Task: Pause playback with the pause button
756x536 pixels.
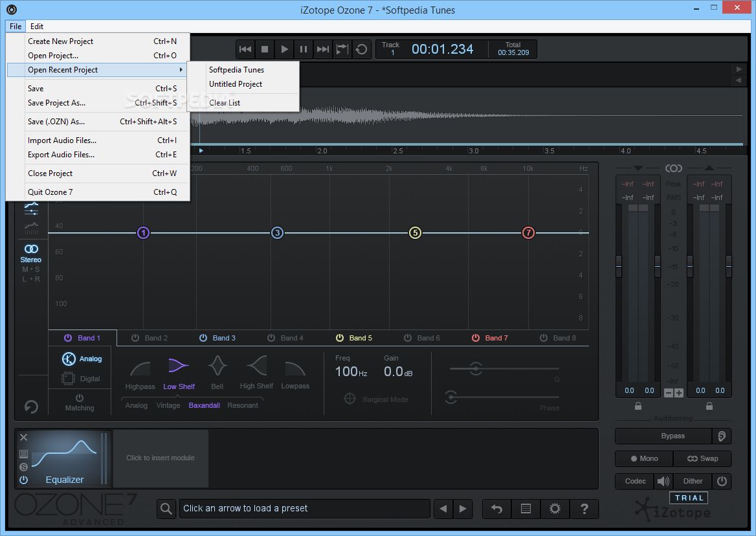Action: 304,49
